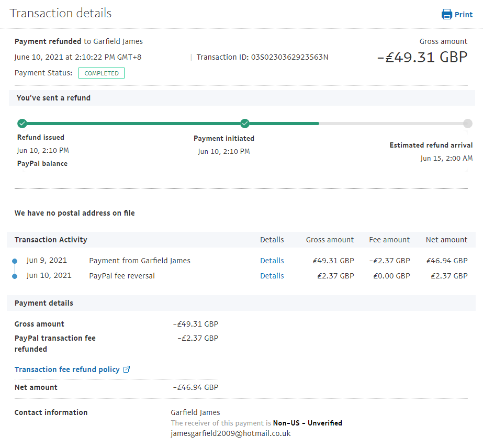The image size is (483, 448).
Task: Click the Estimated refund arrival grey circle
Action: pos(467,124)
